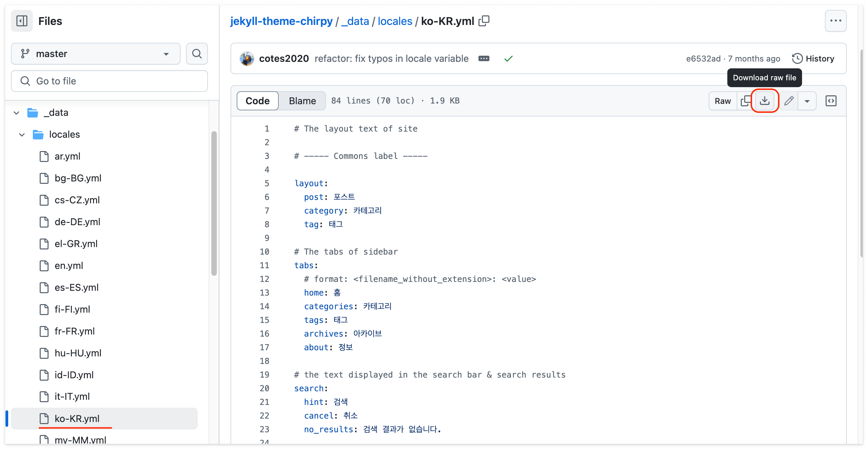The image size is (868, 449).
Task: Open the commit History link
Action: (813, 59)
